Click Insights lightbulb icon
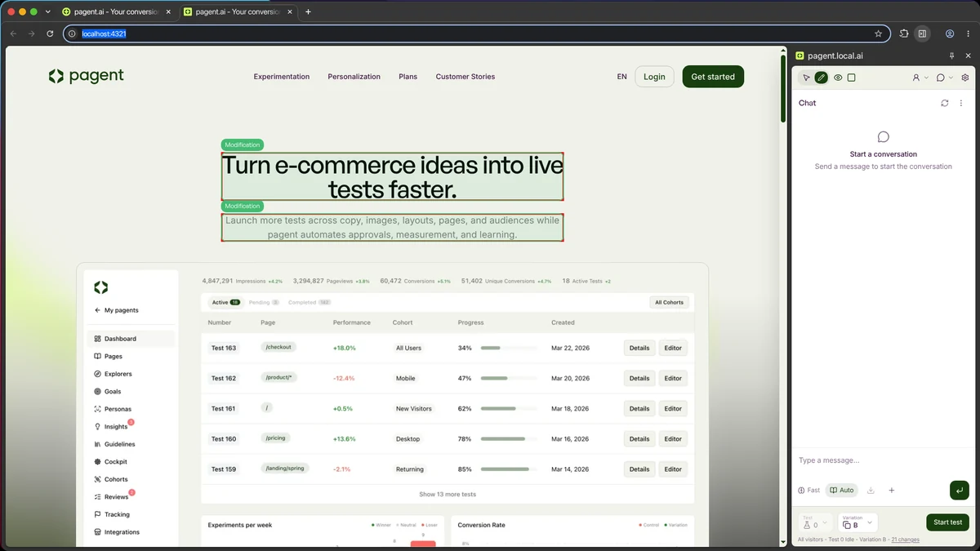This screenshot has width=980, height=551. point(98,427)
